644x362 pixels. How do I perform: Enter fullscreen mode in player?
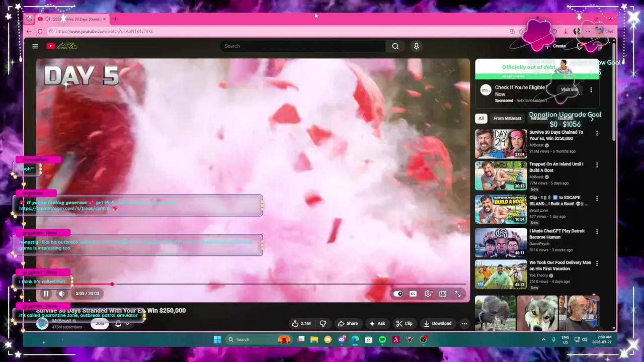(458, 294)
